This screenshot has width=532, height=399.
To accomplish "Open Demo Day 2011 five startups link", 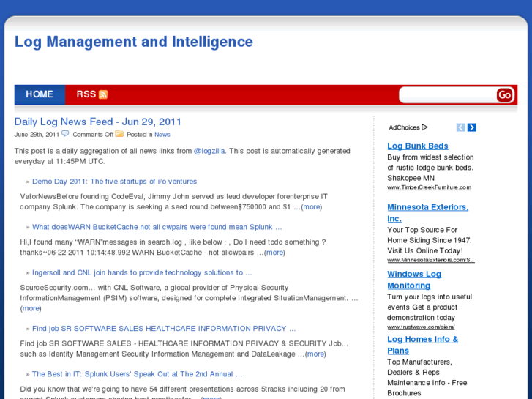I will (x=114, y=182).
